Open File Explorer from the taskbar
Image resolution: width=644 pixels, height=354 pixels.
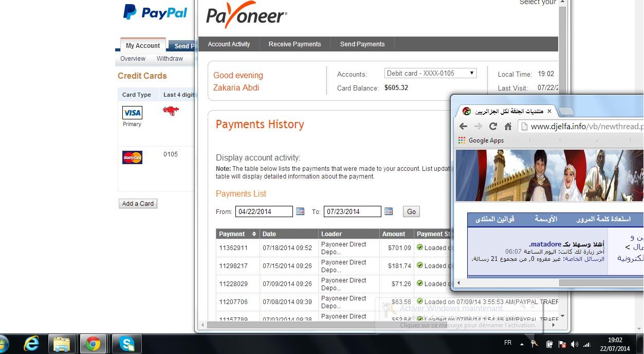[x=62, y=344]
